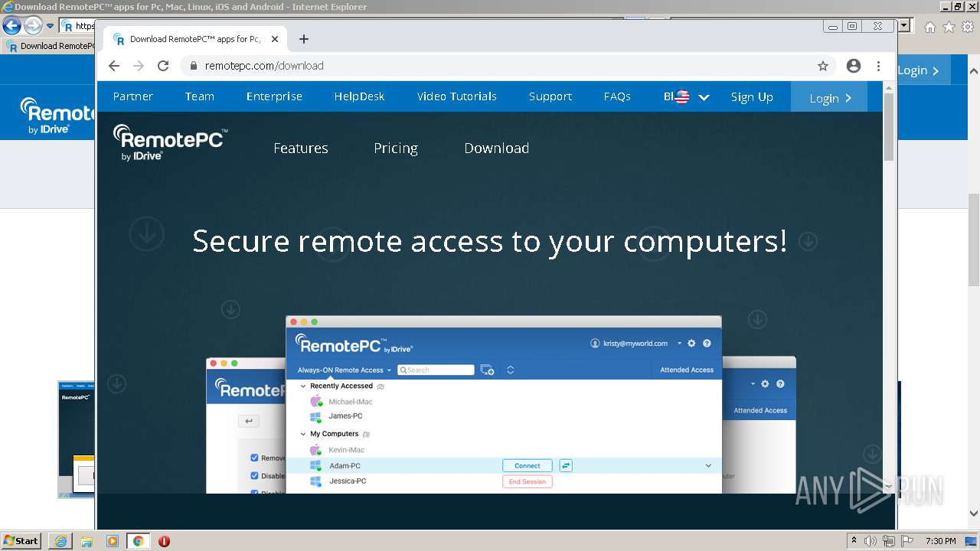
Task: Open the Chrome taskbar button
Action: click(138, 540)
